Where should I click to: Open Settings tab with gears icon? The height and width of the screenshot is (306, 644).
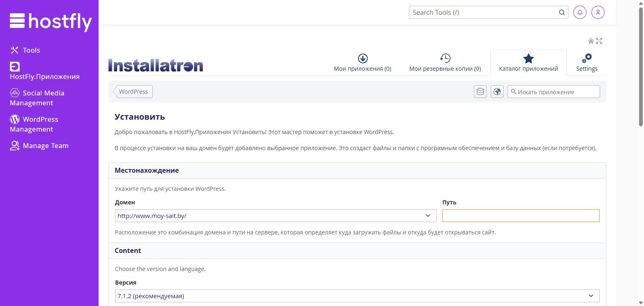(x=587, y=63)
